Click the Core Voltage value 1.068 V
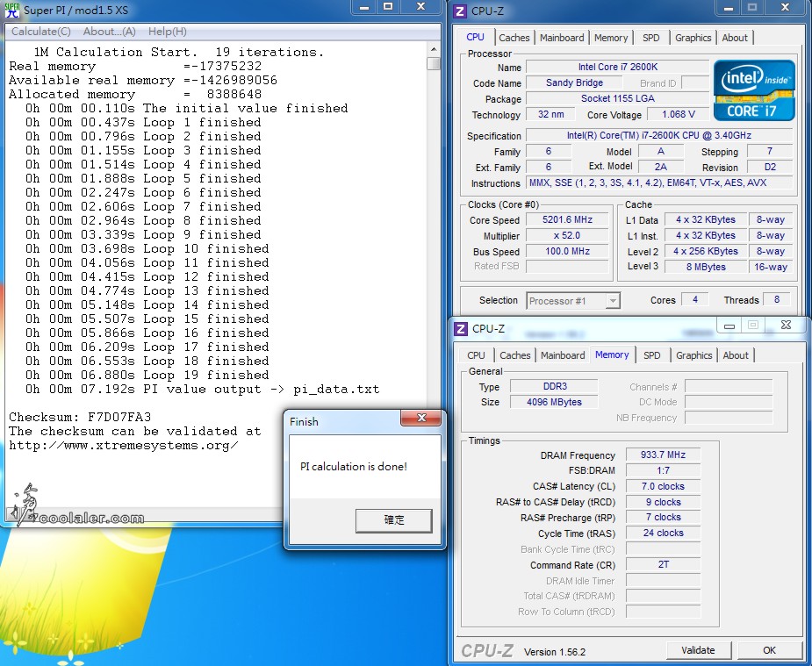The height and width of the screenshot is (666, 812). (x=679, y=114)
